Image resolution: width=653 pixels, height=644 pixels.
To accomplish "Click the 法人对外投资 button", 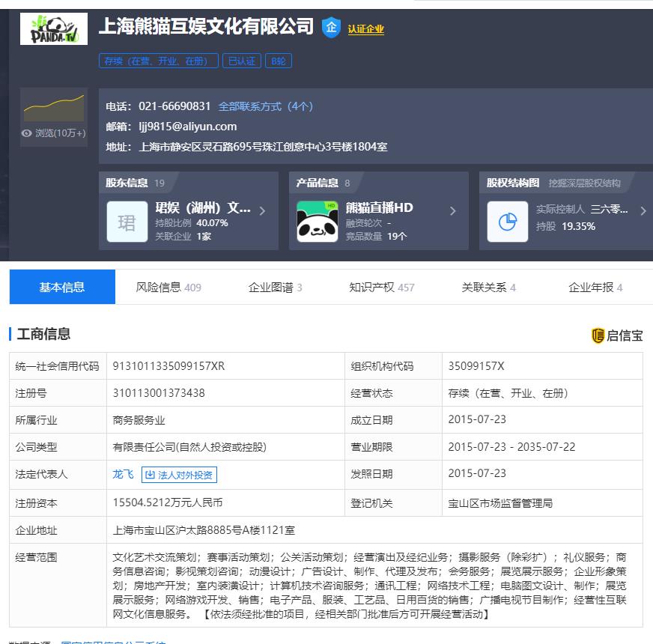I will [x=179, y=475].
